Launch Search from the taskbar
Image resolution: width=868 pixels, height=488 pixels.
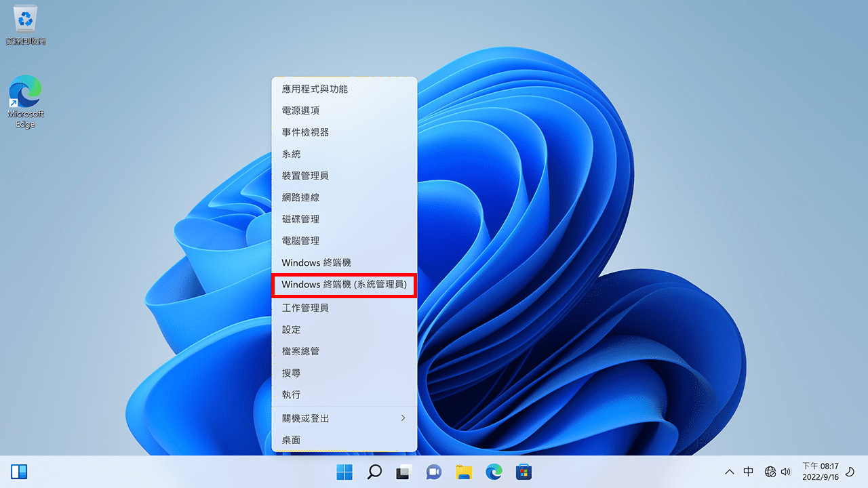(x=374, y=472)
